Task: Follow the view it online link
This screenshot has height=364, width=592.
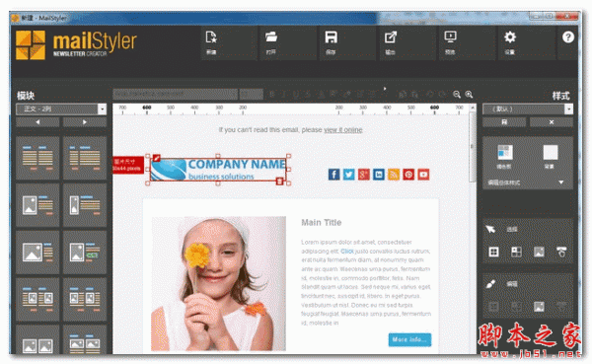Action: point(342,130)
